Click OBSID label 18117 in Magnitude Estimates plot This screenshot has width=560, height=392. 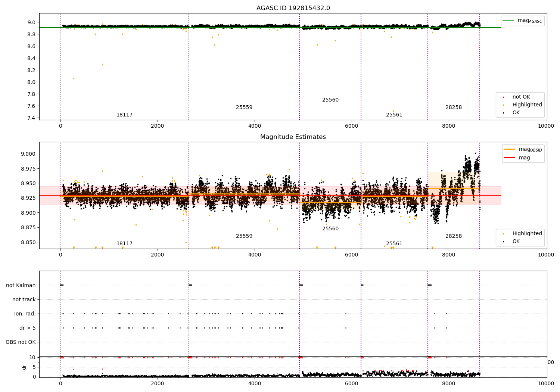click(x=124, y=244)
